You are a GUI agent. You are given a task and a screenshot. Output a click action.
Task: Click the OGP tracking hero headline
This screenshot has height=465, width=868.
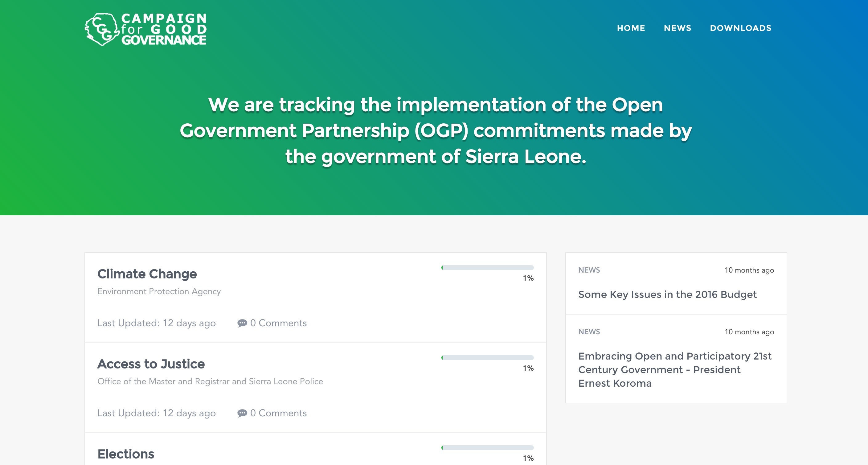click(435, 130)
